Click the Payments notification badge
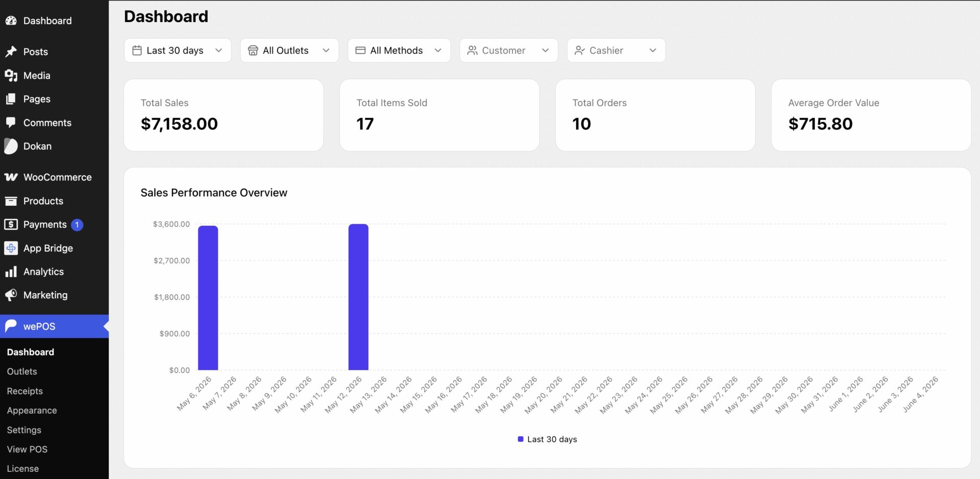 click(77, 225)
